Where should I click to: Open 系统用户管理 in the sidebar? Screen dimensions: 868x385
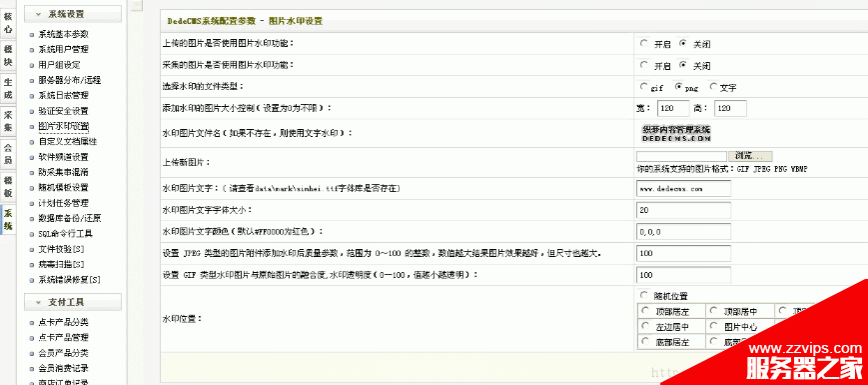pyautogui.click(x=63, y=49)
